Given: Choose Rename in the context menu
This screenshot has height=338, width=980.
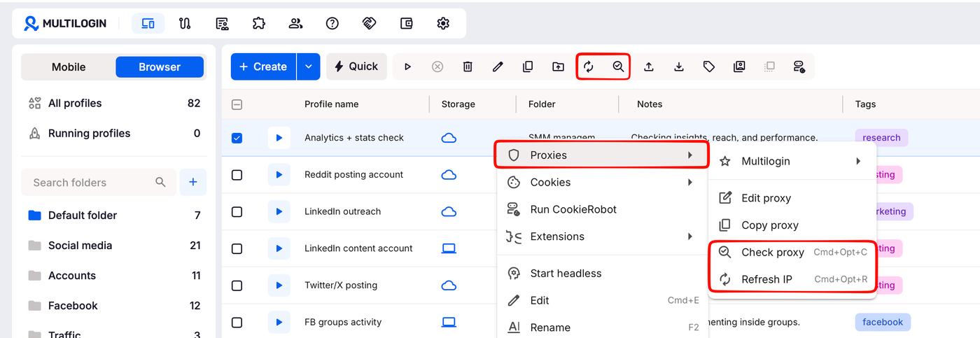Looking at the screenshot, I should [x=601, y=328].
